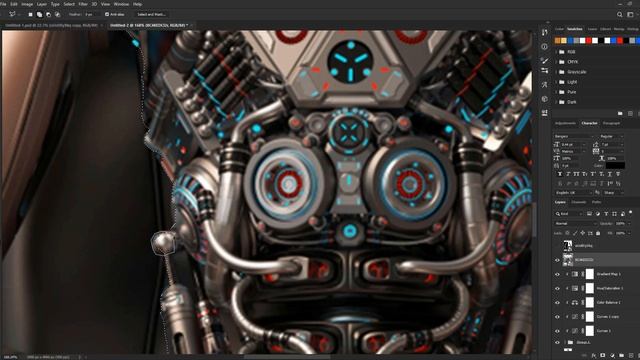
Task: Switch to the Channels panel tab
Action: point(579,202)
